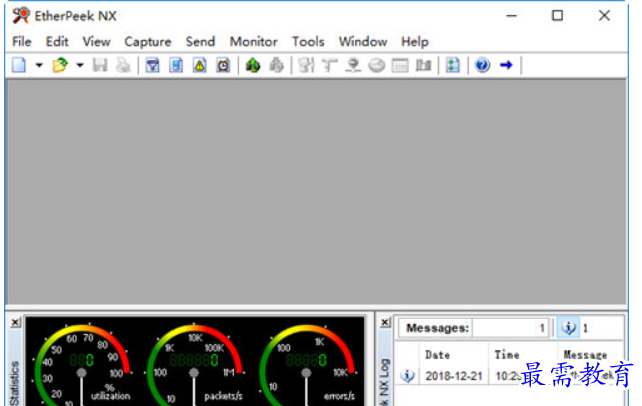This screenshot has width=642, height=406.
Task: Close the Statistics gauge panel
Action: point(15,323)
